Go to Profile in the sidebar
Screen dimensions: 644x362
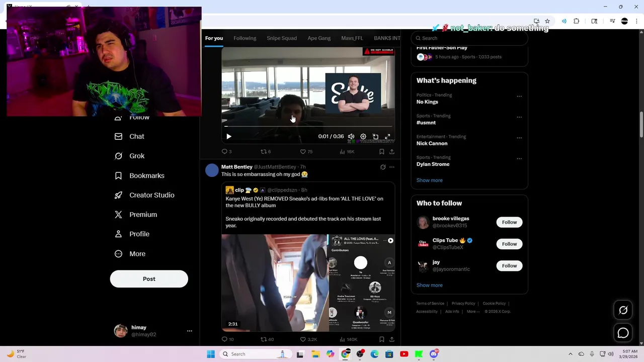click(x=132, y=234)
